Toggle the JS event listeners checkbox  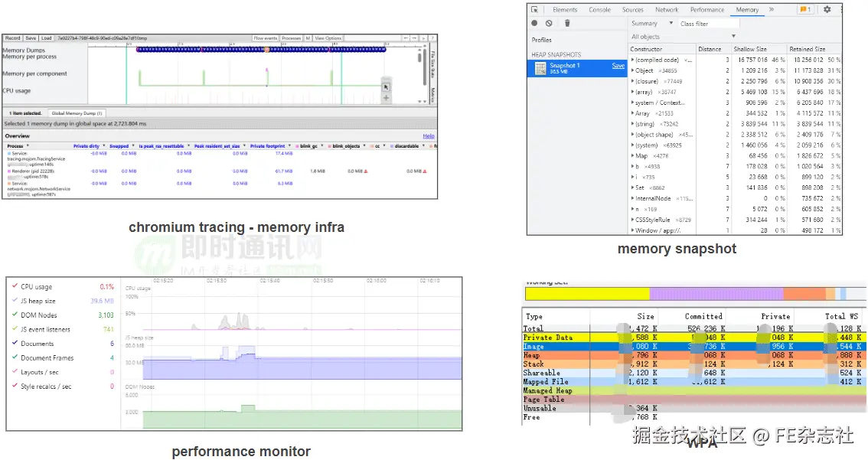coord(14,330)
